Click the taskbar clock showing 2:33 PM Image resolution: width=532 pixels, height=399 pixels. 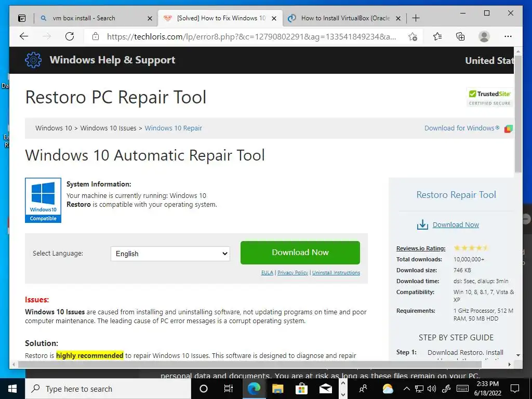pos(487,389)
